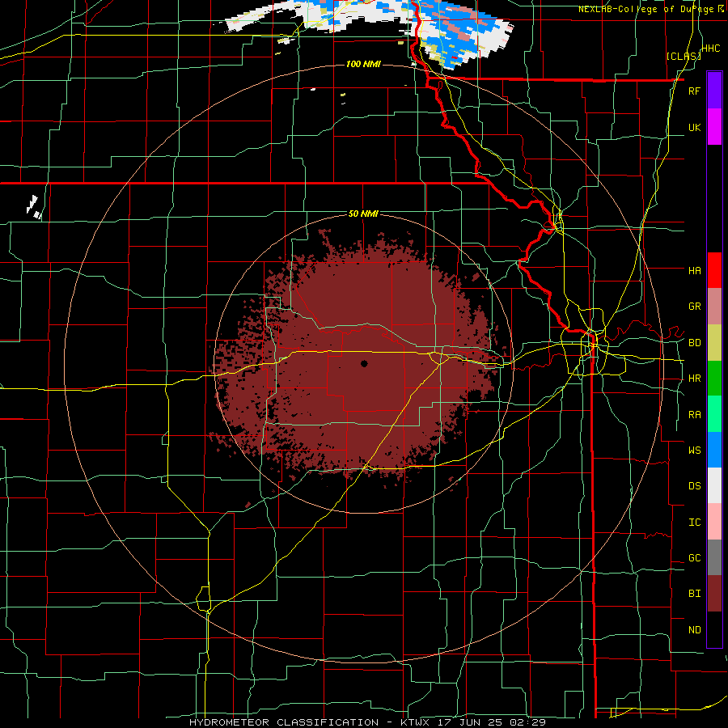Screen dimensions: 728x728
Task: Click the 'HHC' product label
Action: [711, 49]
